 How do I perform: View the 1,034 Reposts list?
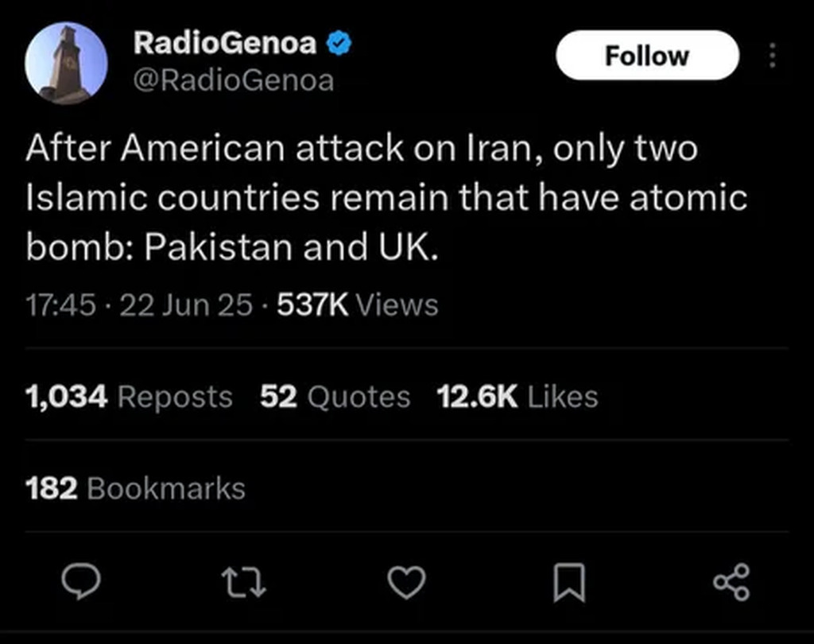tap(129, 397)
